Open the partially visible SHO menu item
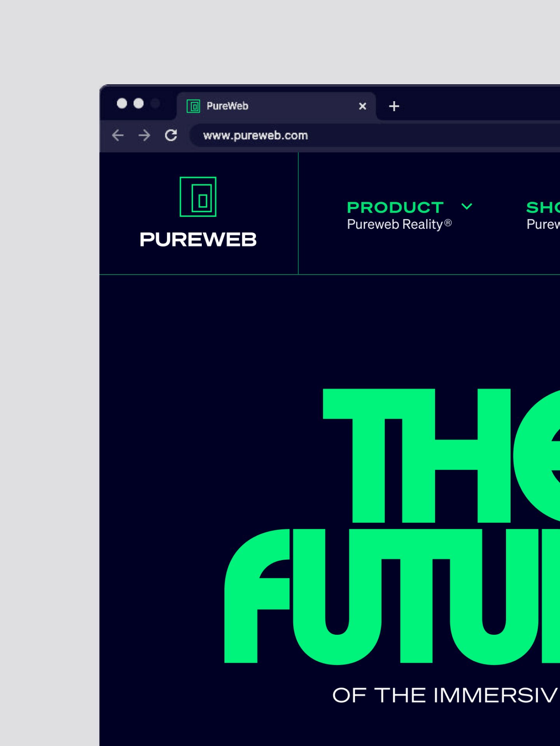Screen dimensions: 560x746 click(543, 207)
